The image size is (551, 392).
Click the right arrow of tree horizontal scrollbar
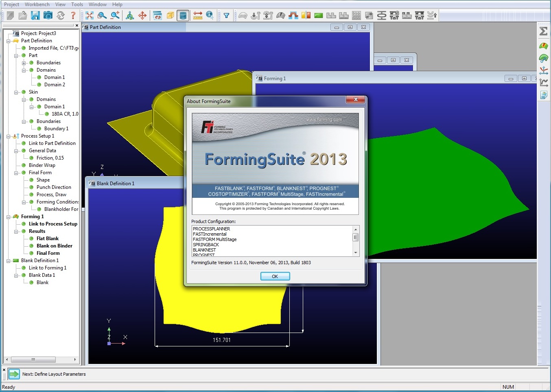[75, 359]
